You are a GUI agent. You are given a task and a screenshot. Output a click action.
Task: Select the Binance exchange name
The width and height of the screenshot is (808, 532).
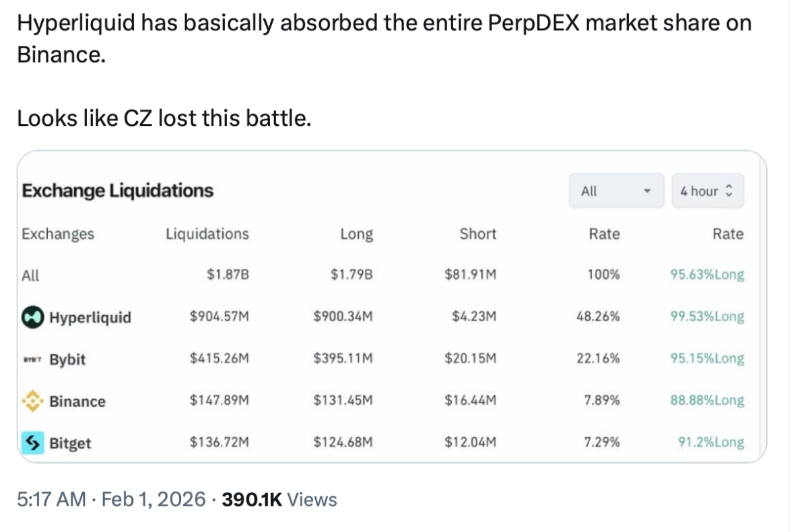point(77,401)
